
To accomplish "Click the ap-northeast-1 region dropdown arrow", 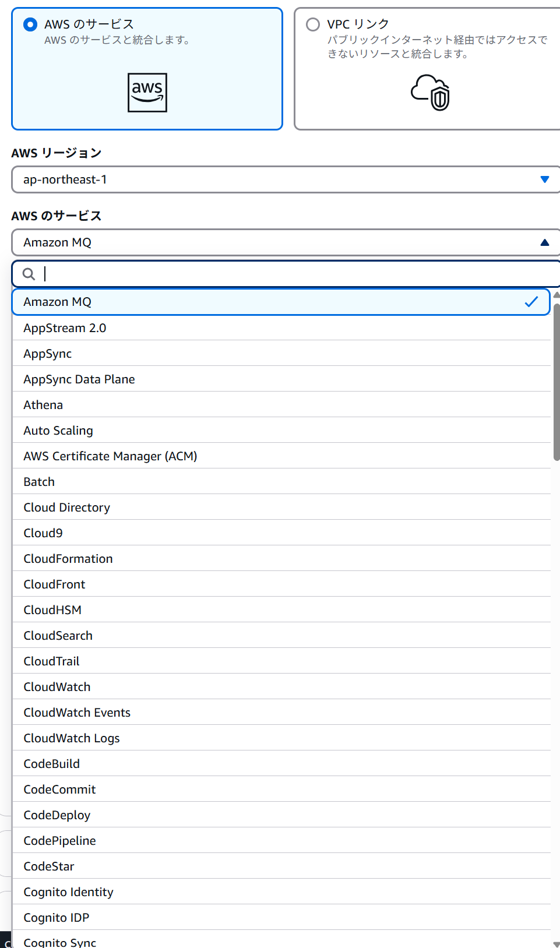I will click(545, 179).
